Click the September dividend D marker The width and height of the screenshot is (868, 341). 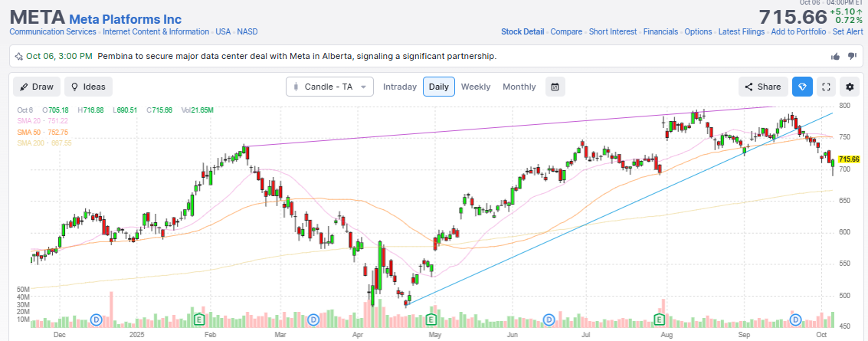pos(795,320)
